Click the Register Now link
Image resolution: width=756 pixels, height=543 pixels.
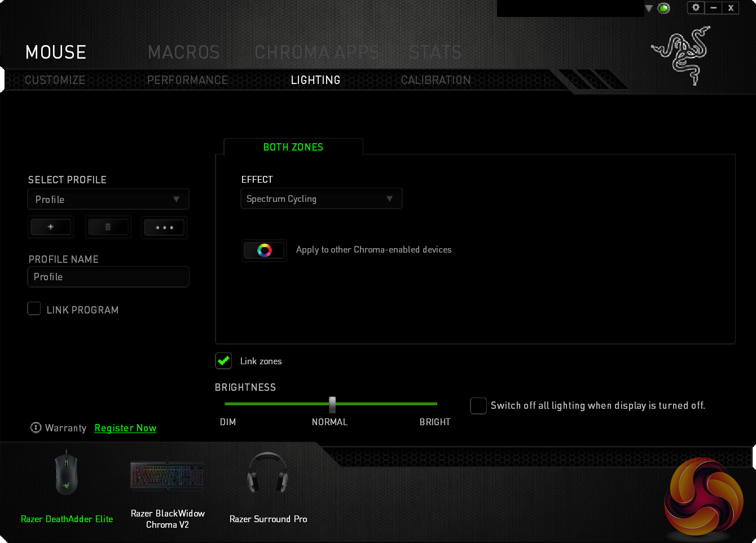125,428
